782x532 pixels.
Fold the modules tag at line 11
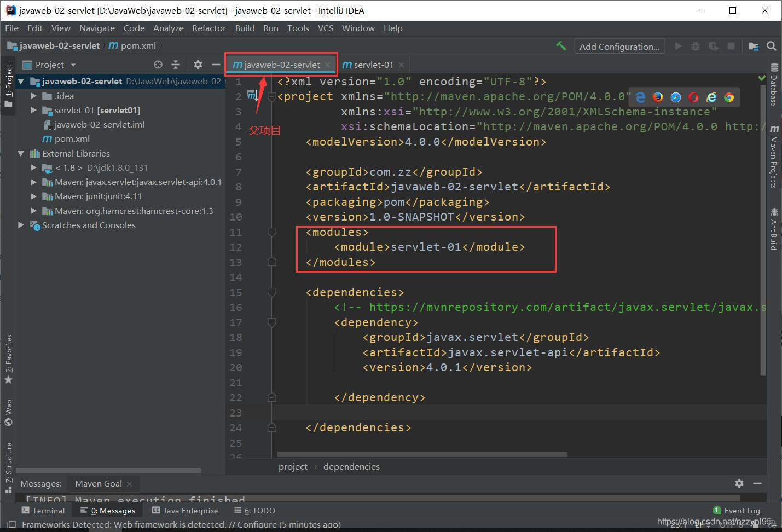coord(271,232)
